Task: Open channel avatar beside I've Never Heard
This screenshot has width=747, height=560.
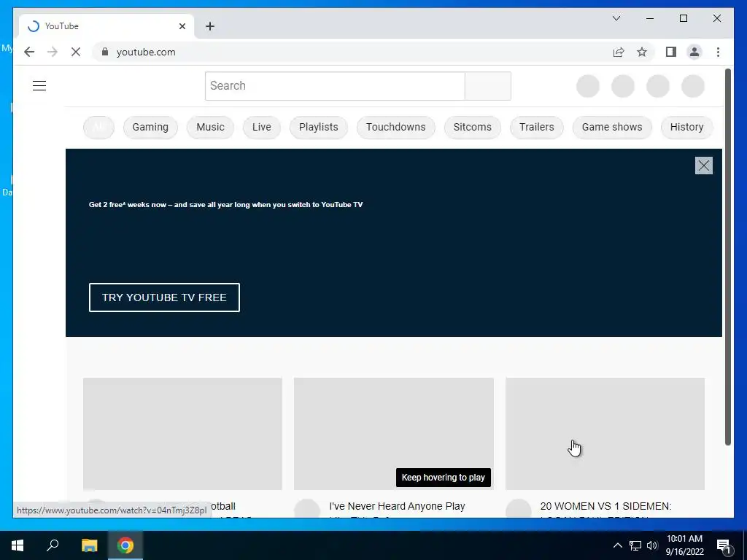Action: pos(307,510)
